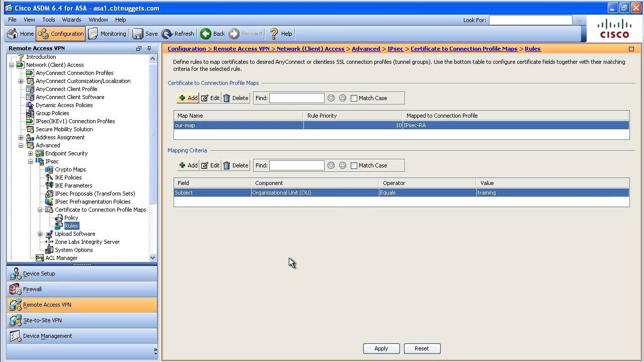The width and height of the screenshot is (644, 362).
Task: Open the Window menu
Action: pos(98,20)
